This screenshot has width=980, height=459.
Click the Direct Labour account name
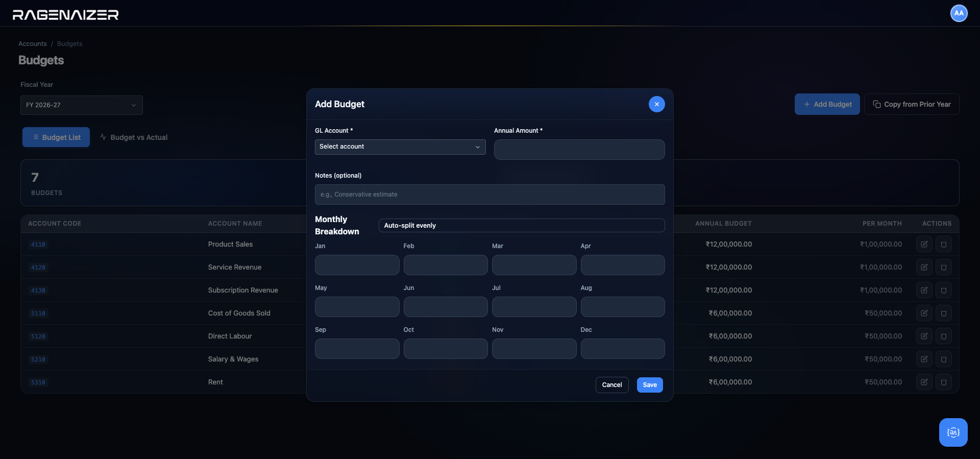[230, 336]
